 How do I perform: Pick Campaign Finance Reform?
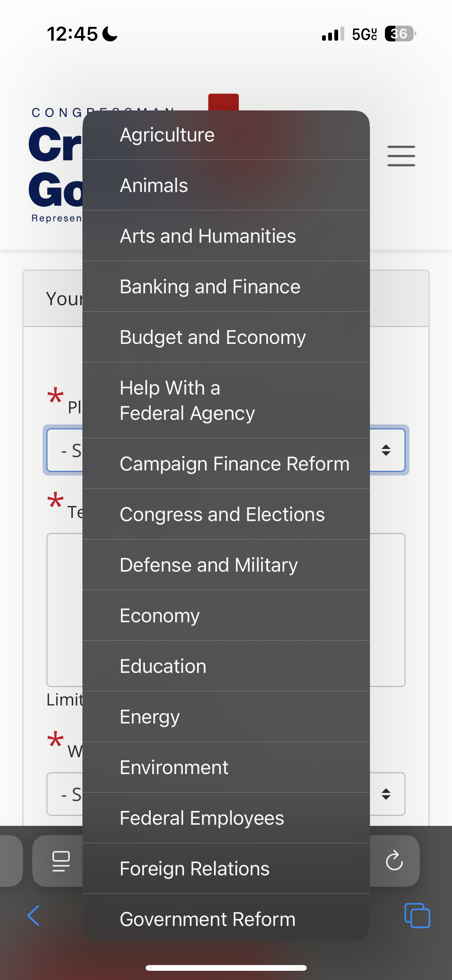click(x=226, y=464)
